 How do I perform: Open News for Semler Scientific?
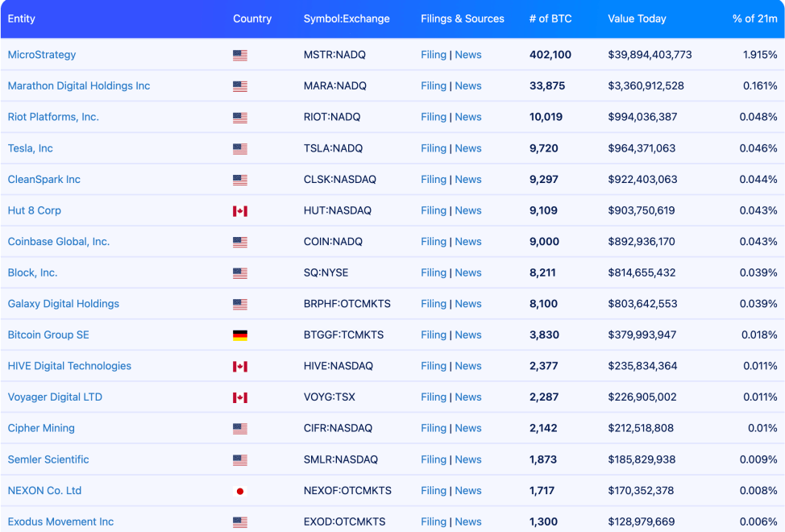coord(468,459)
